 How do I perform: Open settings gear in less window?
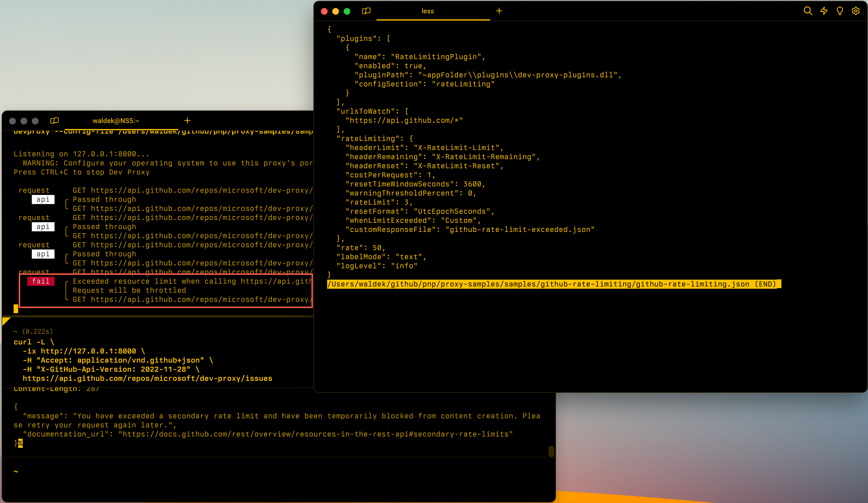click(x=856, y=11)
